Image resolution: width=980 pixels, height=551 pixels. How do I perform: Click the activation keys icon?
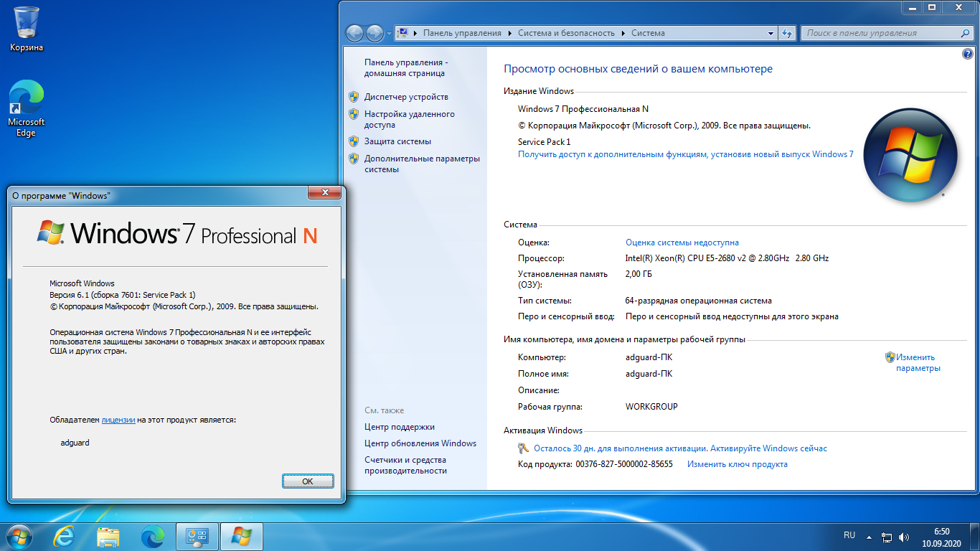(x=523, y=448)
